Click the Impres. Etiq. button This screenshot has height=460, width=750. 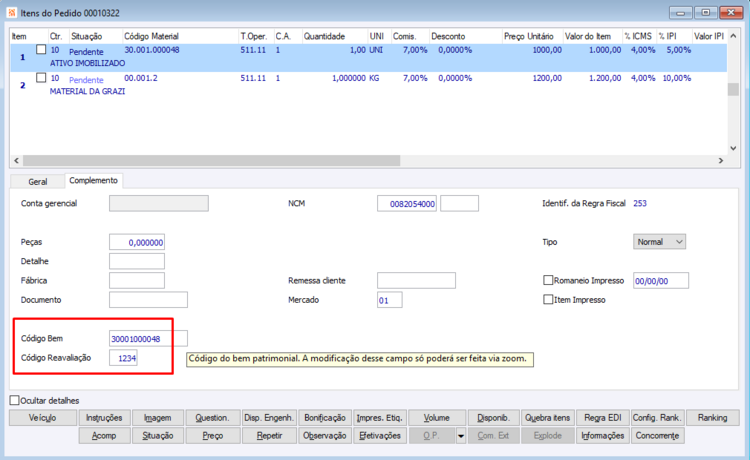[x=379, y=417]
